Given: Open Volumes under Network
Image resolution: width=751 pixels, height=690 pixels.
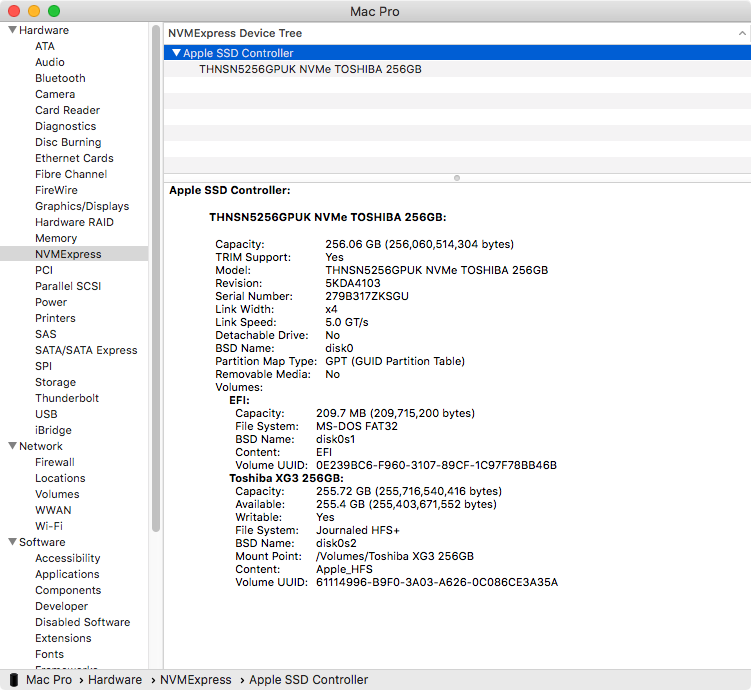Looking at the screenshot, I should 57,494.
